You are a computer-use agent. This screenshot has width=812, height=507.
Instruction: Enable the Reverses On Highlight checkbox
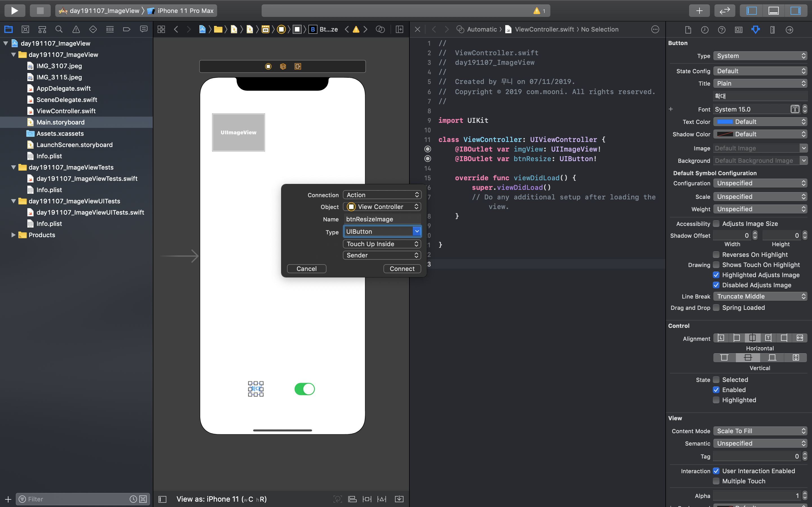tap(716, 255)
